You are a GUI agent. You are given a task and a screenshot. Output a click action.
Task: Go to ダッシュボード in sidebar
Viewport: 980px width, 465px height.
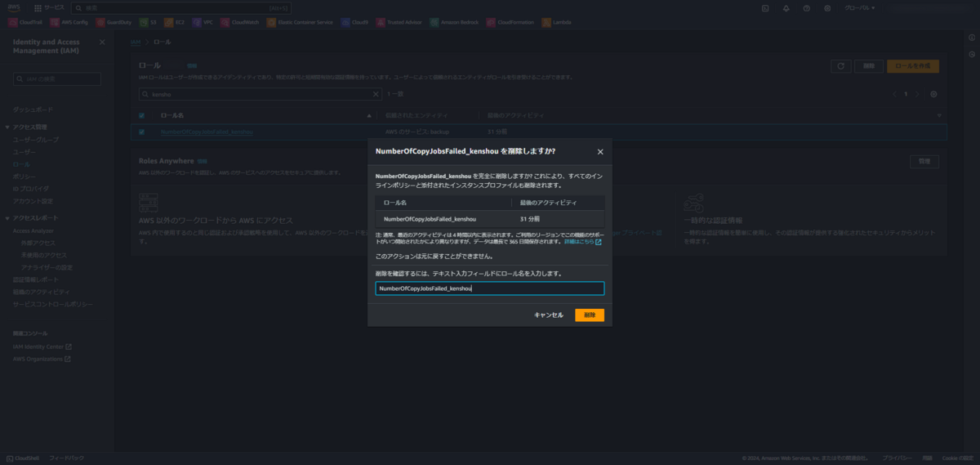[x=33, y=110]
